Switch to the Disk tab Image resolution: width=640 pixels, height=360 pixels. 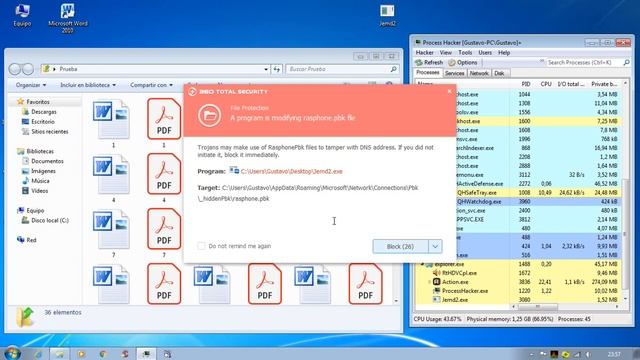(499, 73)
